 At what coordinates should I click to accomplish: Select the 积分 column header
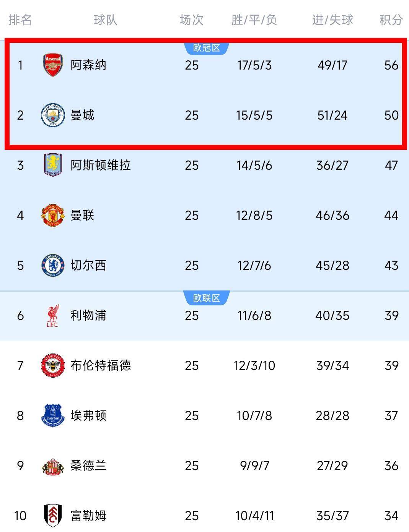point(391,20)
